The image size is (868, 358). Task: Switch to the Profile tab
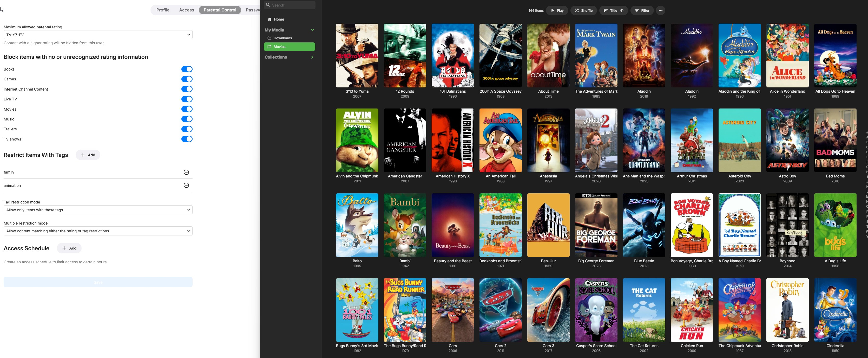pos(163,10)
